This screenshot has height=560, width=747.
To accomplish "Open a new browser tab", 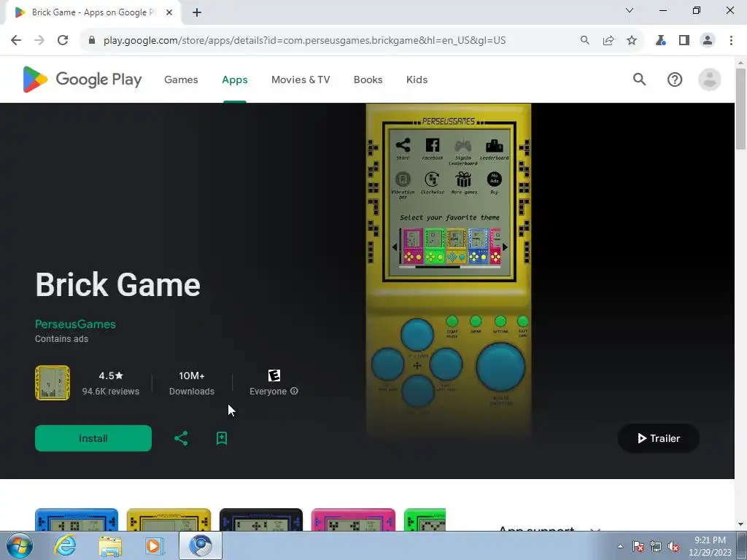I will click(197, 12).
